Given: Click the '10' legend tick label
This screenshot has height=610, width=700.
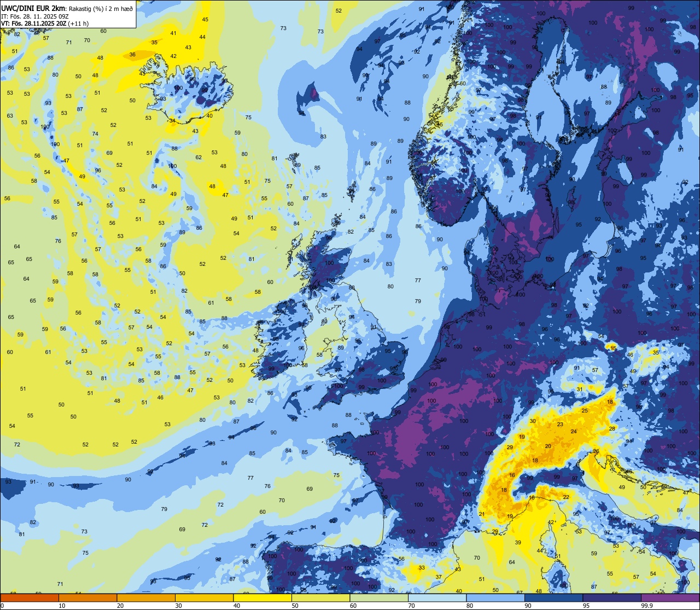Looking at the screenshot, I should coord(62,606).
